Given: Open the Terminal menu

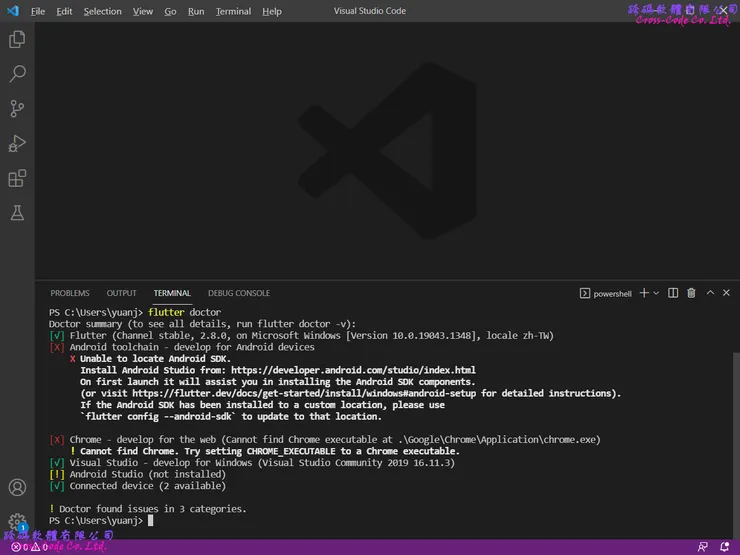Looking at the screenshot, I should click(233, 11).
